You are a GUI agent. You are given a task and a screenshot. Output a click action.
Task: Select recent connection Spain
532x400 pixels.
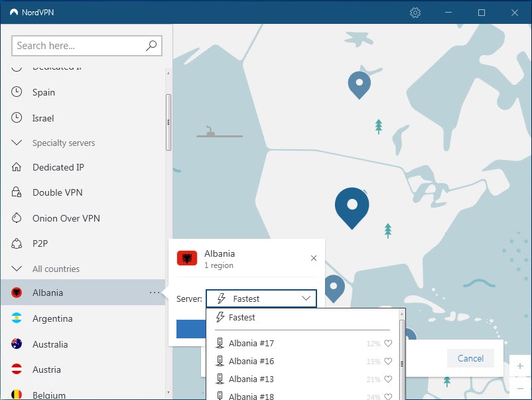(x=83, y=92)
